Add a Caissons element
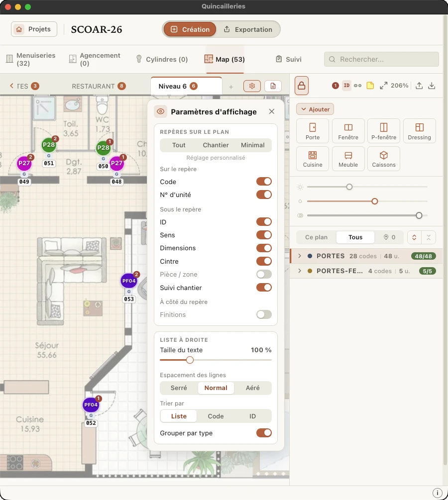This screenshot has width=448, height=500. tap(384, 159)
